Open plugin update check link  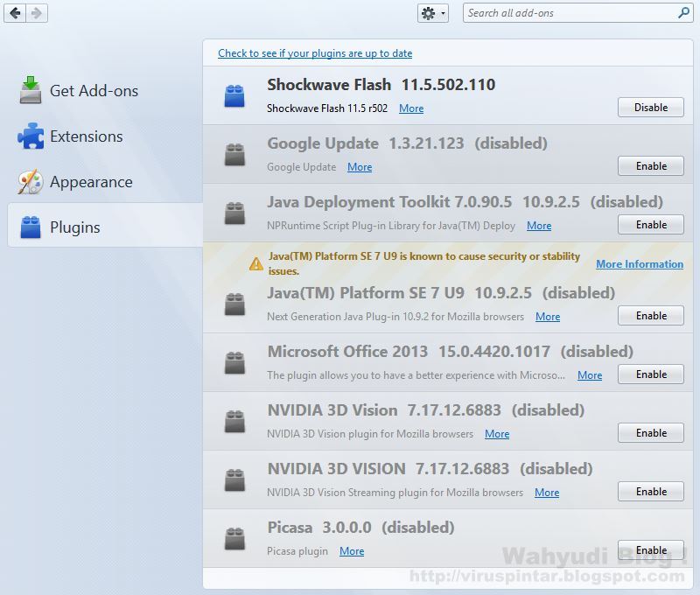click(x=315, y=53)
